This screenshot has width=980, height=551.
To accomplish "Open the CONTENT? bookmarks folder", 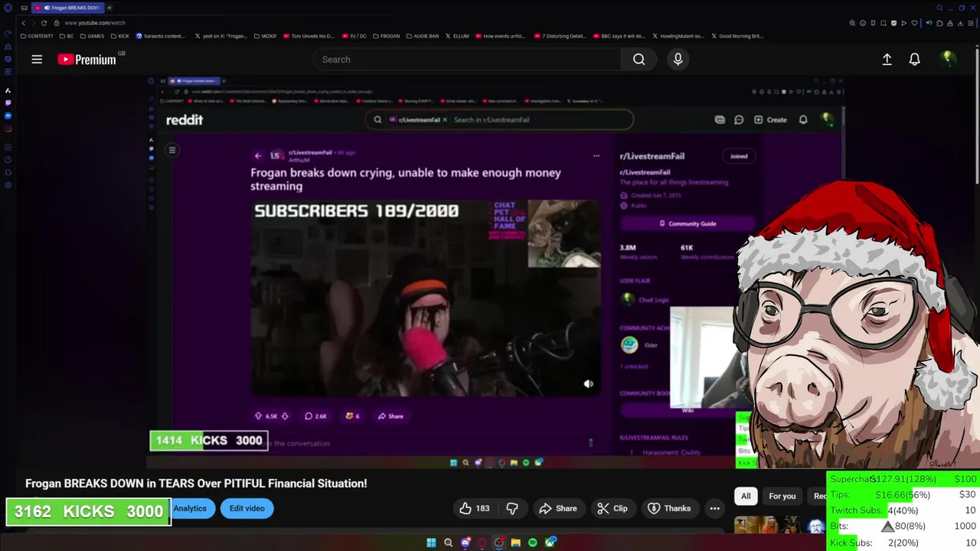I will [x=37, y=36].
